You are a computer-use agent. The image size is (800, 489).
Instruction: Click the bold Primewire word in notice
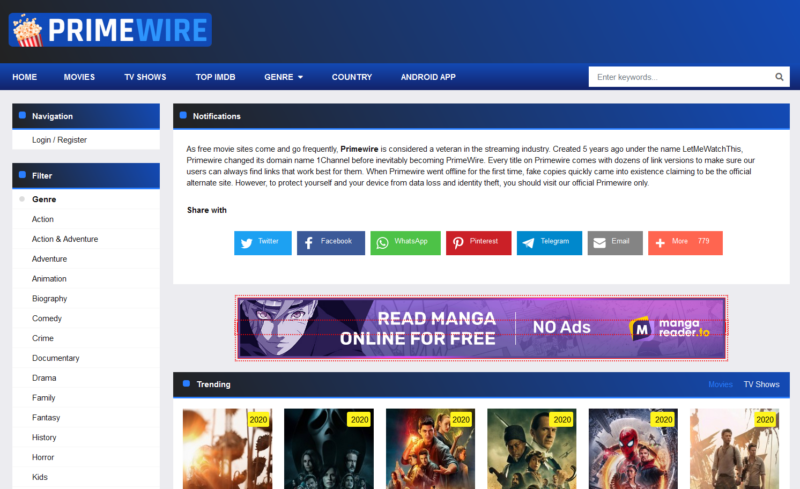coord(359,149)
